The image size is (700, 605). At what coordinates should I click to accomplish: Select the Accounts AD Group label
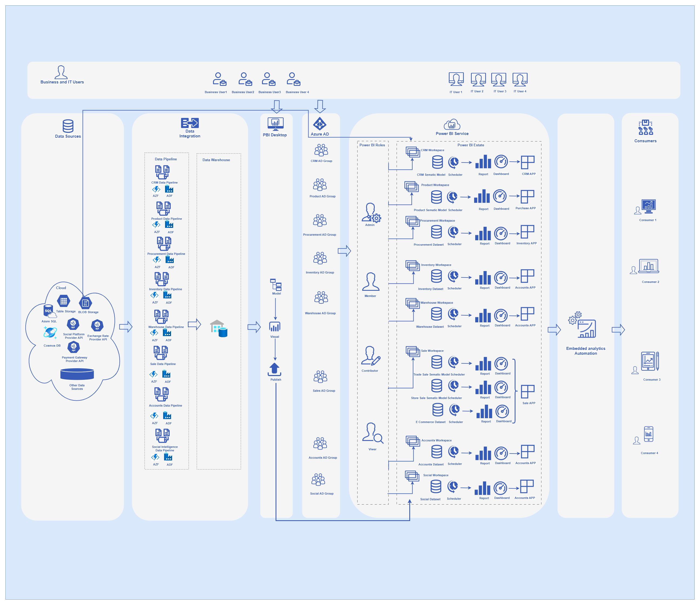point(323,458)
